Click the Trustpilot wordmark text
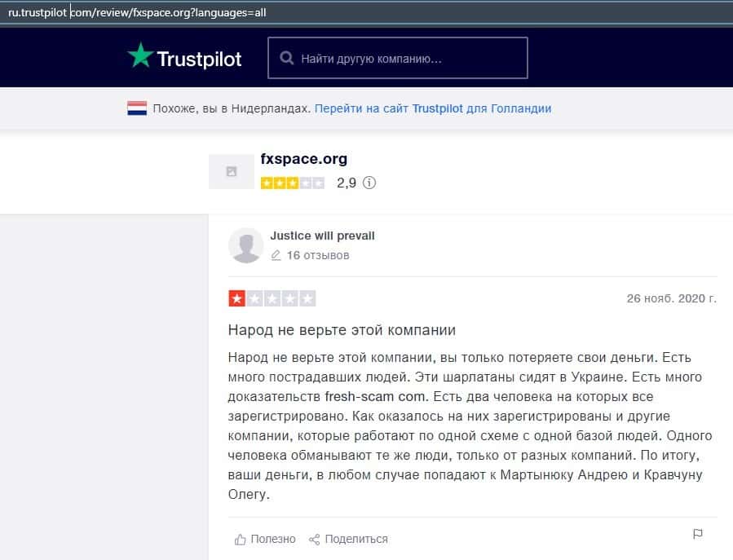733x560 pixels. [199, 60]
